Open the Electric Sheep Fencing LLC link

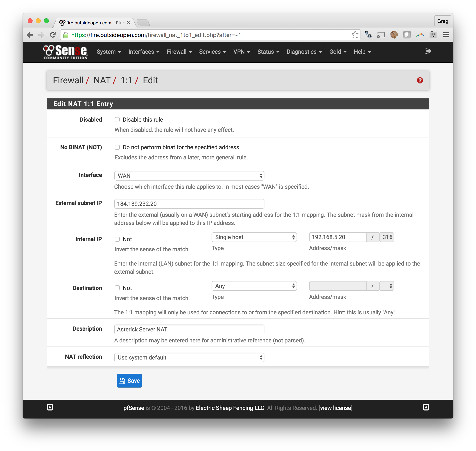(x=230, y=408)
